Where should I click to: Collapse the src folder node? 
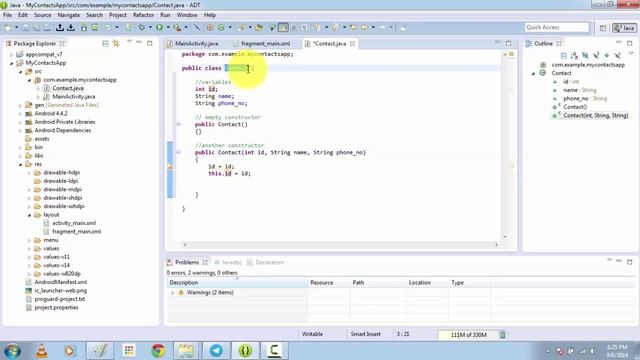tap(20, 71)
